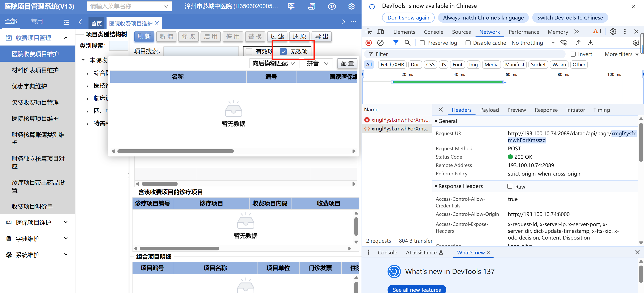Image resolution: width=644 pixels, height=293 pixels.
Task: Switch to the Payload tab
Action: (x=489, y=110)
